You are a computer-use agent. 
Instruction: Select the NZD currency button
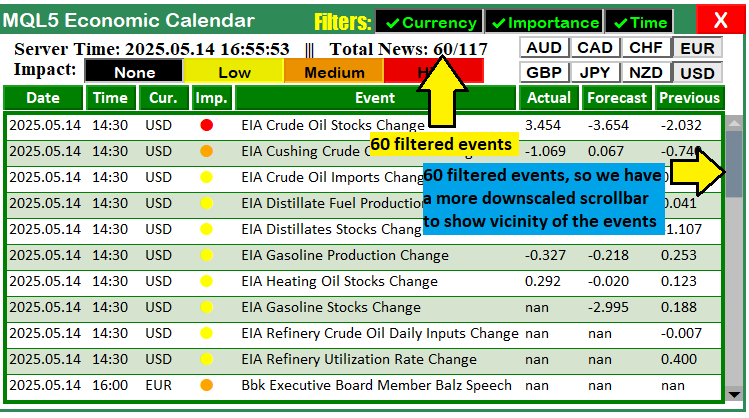click(x=646, y=73)
